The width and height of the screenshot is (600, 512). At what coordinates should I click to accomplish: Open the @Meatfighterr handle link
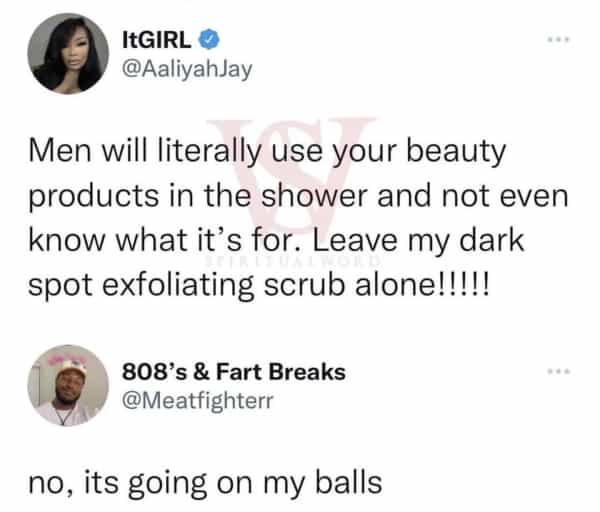point(198,401)
